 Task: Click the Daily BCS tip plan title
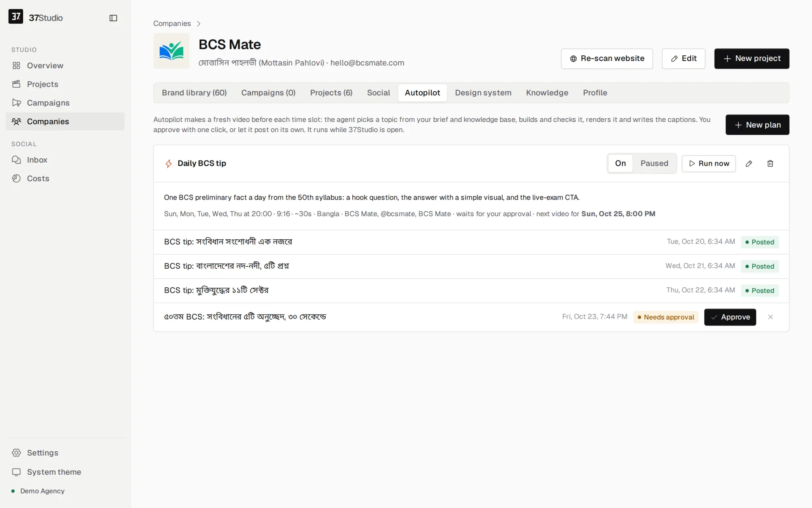[x=202, y=163]
